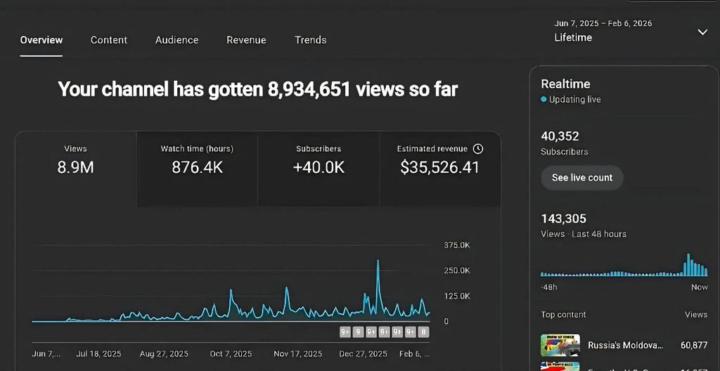Open the Russia's Moldova video thumbnail
Image resolution: width=720 pixels, height=371 pixels.
pyautogui.click(x=560, y=345)
